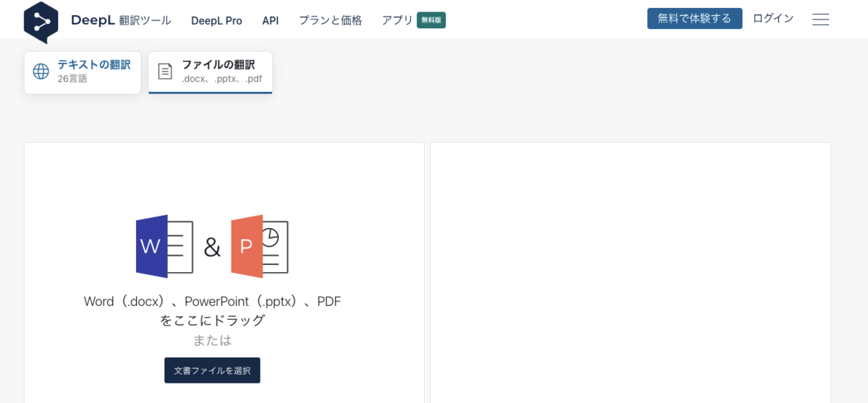Click the ログイン link
Image resolution: width=868 pixels, height=403 pixels.
(773, 18)
